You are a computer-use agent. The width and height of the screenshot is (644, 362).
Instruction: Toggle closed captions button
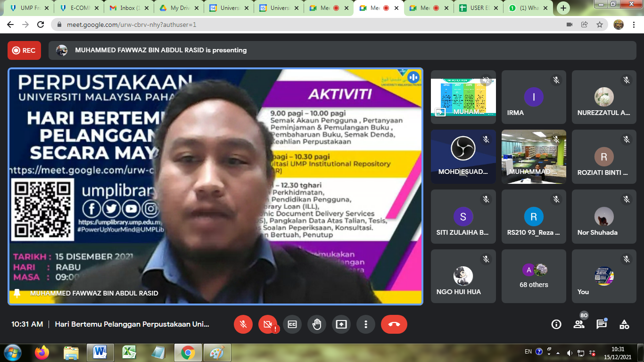coord(292,324)
